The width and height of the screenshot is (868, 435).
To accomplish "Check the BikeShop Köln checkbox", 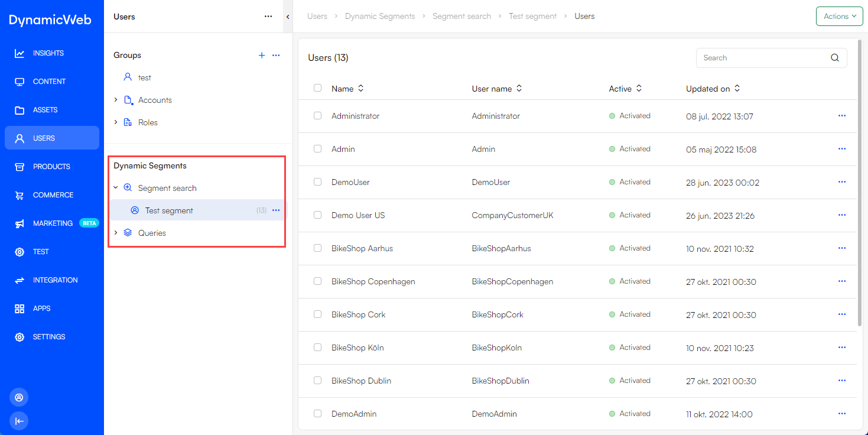I will point(317,348).
